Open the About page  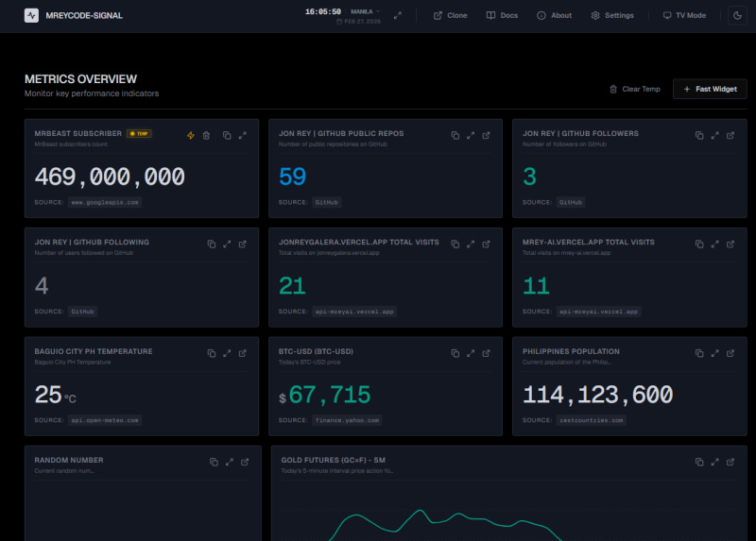pyautogui.click(x=554, y=15)
